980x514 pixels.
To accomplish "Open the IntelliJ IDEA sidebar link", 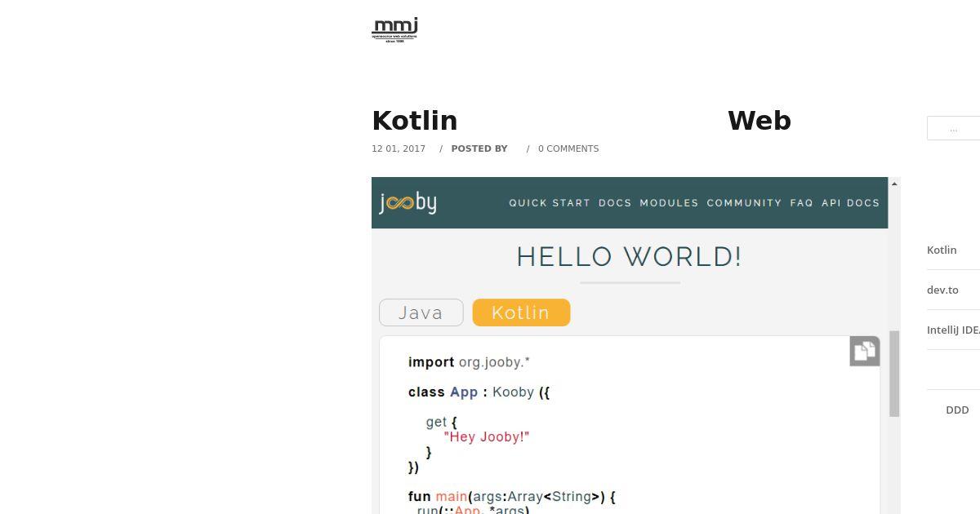I will [x=953, y=330].
